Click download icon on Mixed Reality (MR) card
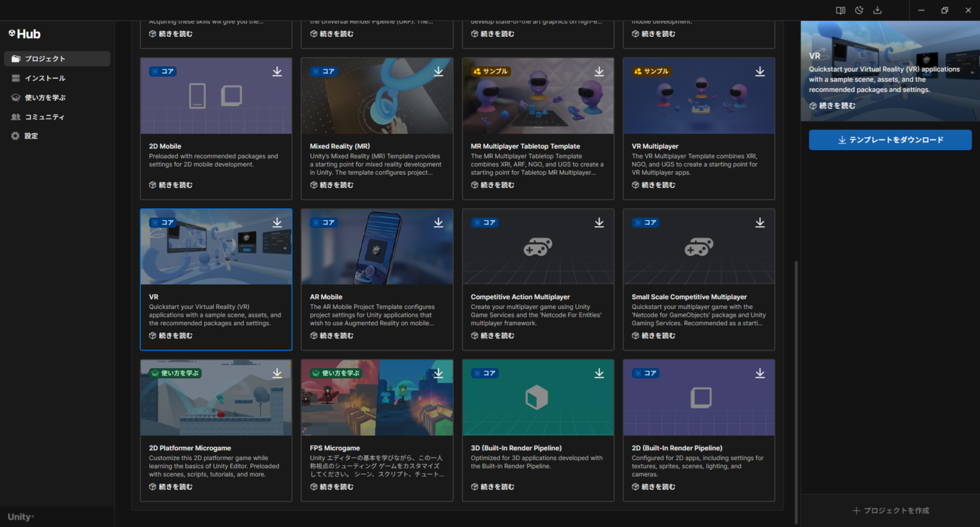 pos(439,72)
